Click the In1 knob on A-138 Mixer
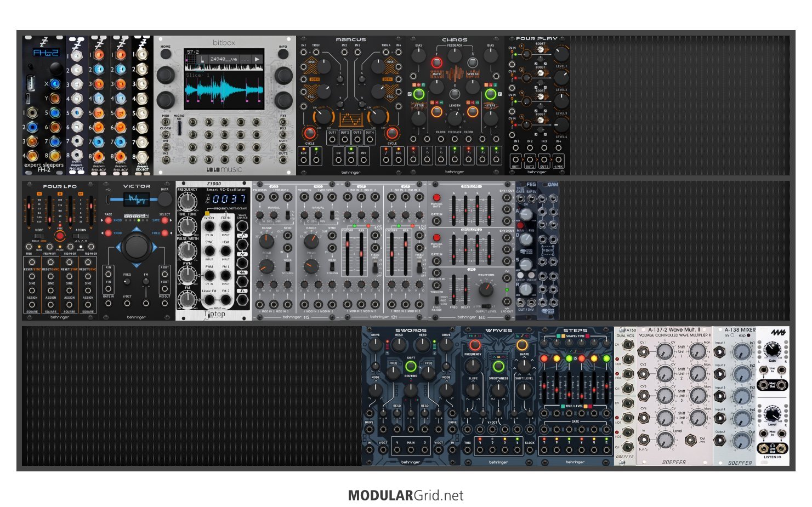Screen dimensions: 812x507 click(742, 351)
